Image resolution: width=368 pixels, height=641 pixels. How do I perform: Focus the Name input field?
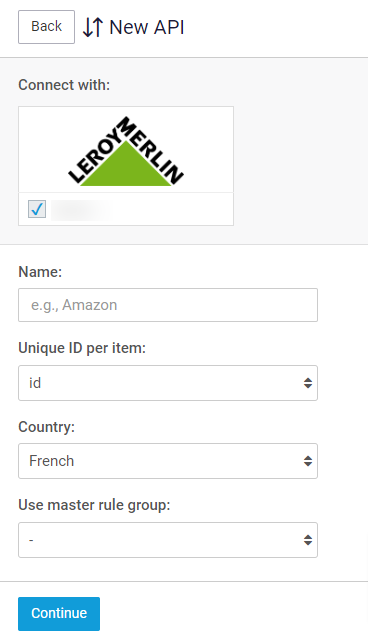(x=168, y=305)
